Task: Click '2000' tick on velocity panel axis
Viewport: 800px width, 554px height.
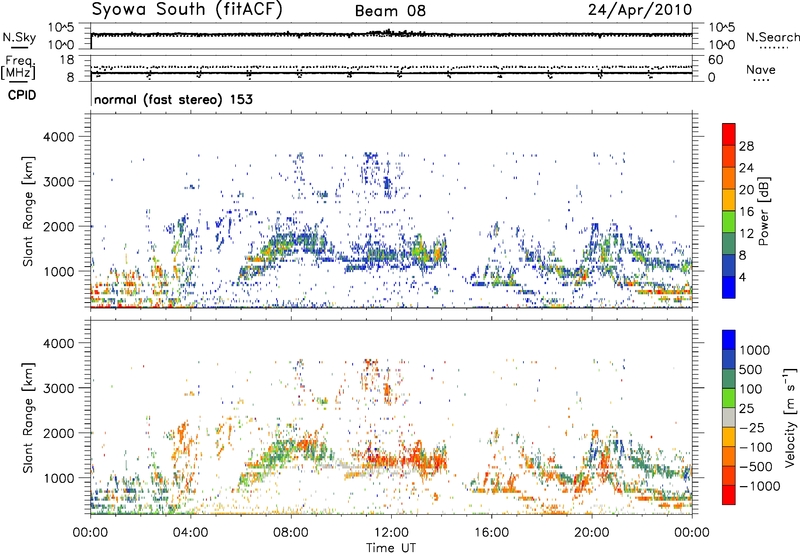Action: (x=58, y=433)
